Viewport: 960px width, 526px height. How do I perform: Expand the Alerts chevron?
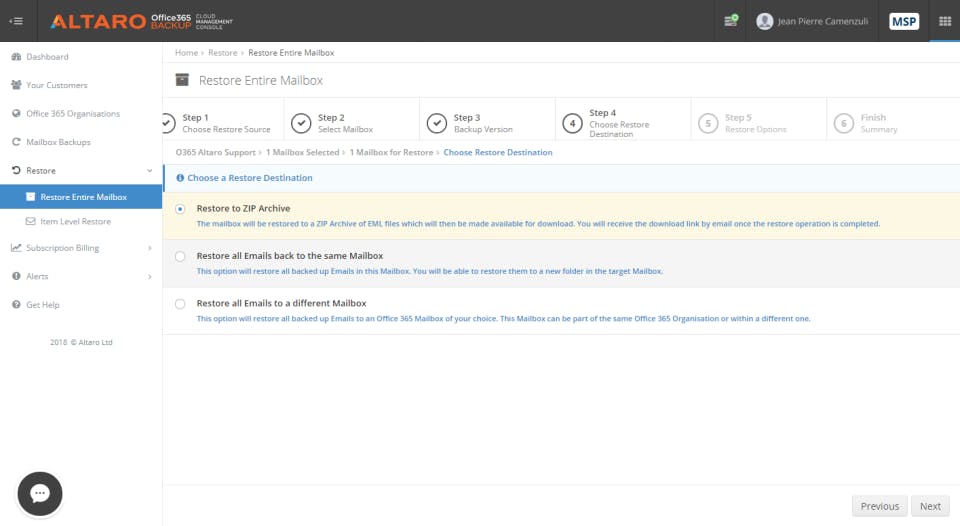(x=149, y=277)
